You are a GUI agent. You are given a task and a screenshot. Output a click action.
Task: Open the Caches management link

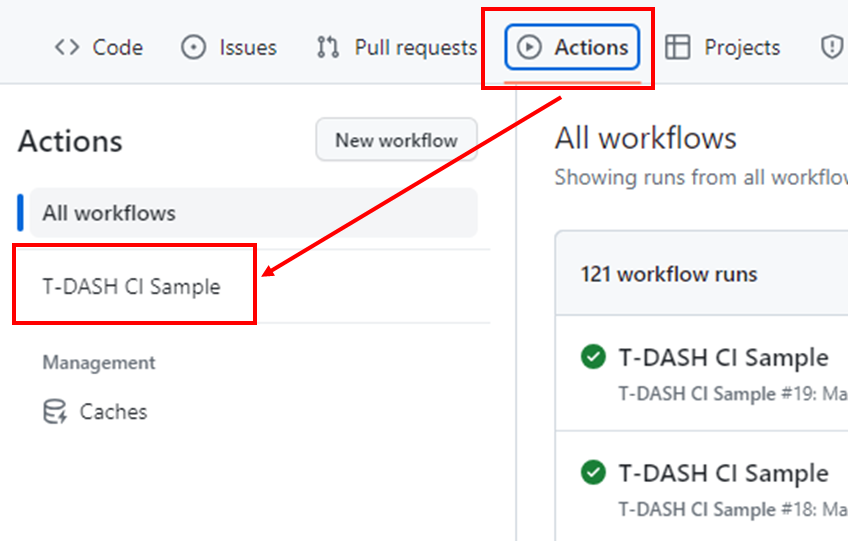coord(113,412)
